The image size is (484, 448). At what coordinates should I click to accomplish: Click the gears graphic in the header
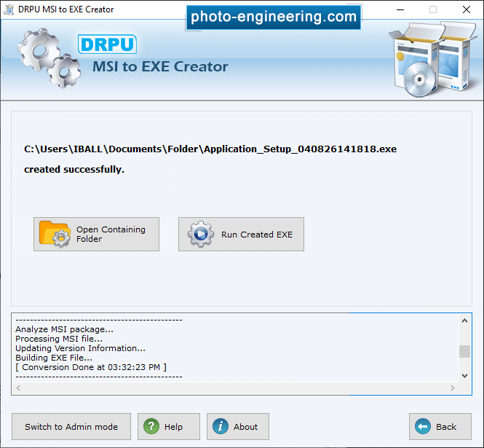click(x=49, y=58)
